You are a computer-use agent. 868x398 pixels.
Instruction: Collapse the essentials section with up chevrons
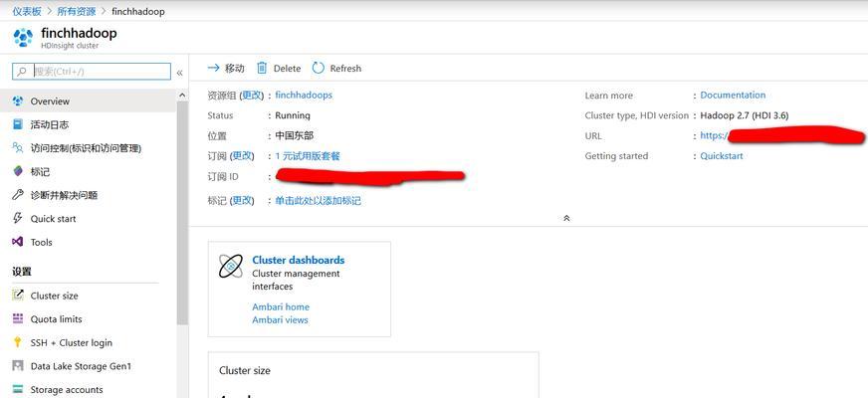point(566,218)
